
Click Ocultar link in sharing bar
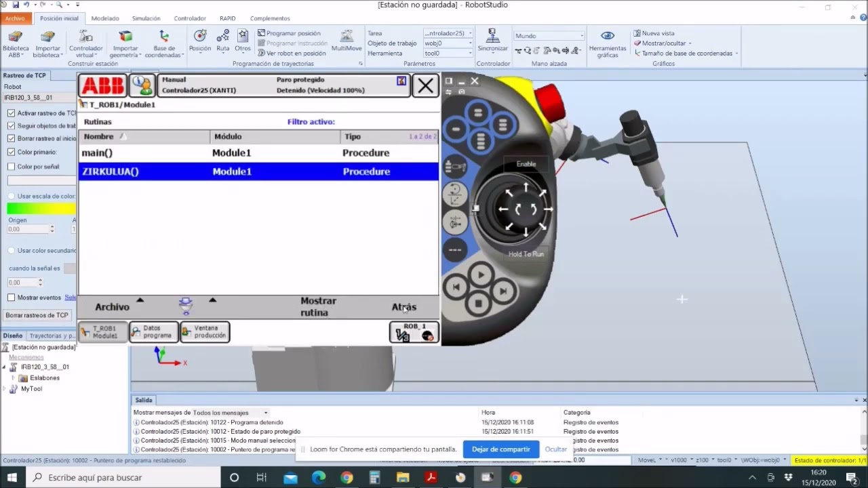point(555,449)
